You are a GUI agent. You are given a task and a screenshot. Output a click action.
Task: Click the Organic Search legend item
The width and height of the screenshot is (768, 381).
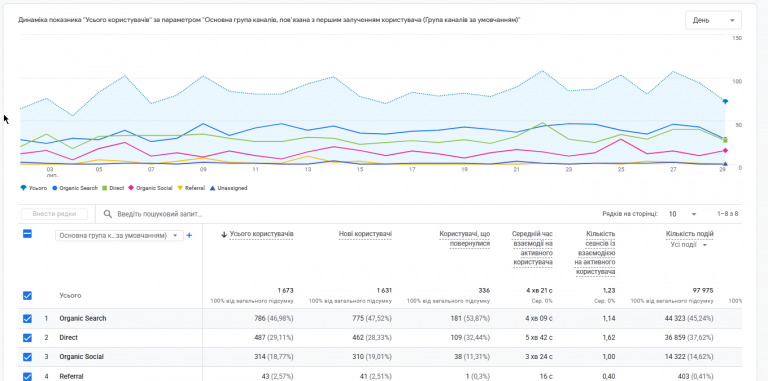coord(75,188)
